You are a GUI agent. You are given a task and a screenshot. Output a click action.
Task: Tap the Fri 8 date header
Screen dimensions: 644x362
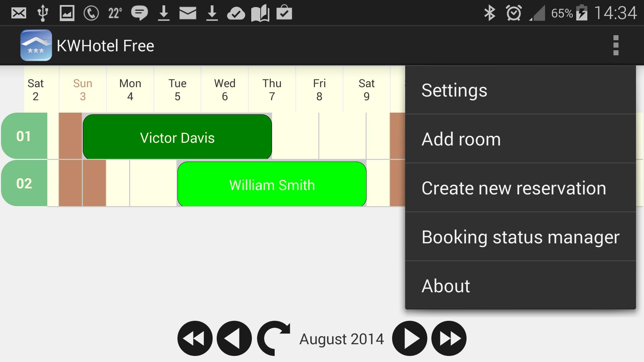click(x=319, y=89)
